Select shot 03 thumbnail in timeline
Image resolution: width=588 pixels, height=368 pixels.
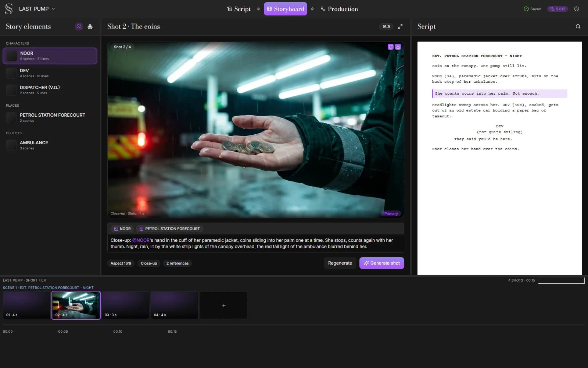125,305
